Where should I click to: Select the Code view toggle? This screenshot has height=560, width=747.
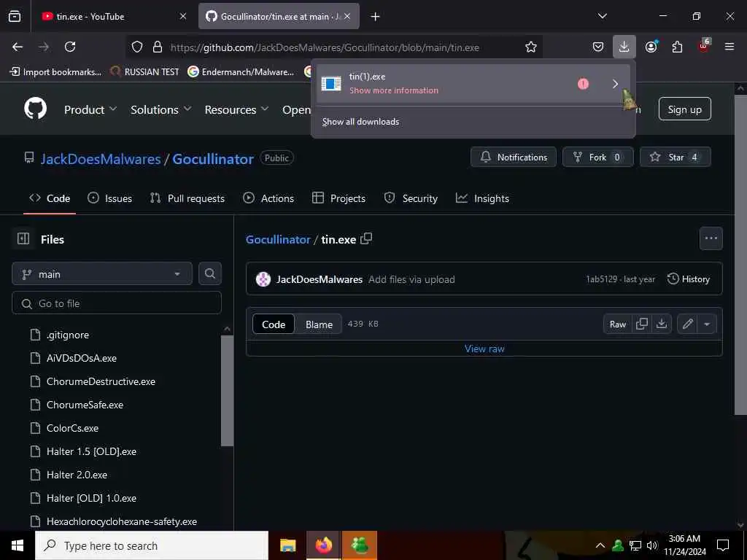coord(274,324)
